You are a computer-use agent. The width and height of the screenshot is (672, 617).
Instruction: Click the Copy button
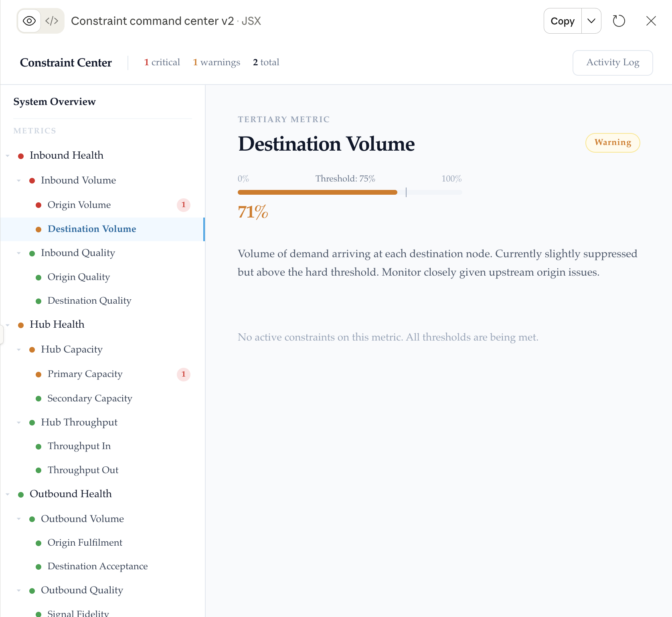(x=563, y=21)
